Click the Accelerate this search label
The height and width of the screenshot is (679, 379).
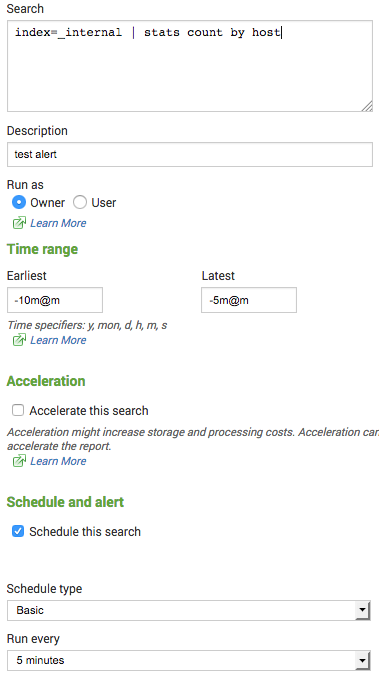coord(89,411)
